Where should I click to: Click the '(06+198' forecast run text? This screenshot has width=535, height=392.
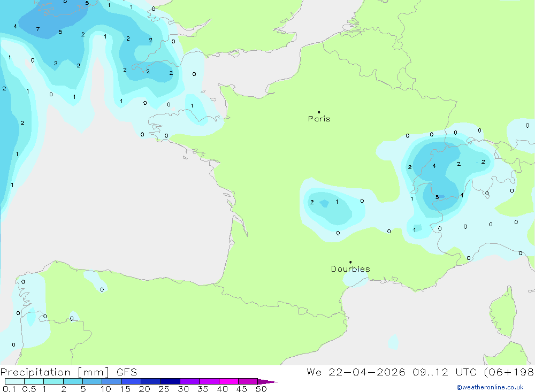[x=509, y=372]
